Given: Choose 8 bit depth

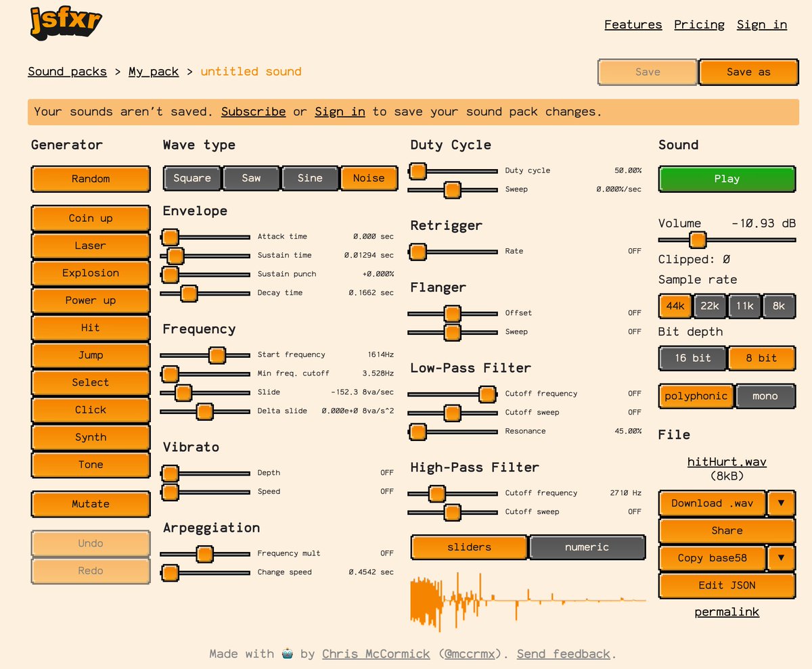Looking at the screenshot, I should 762,358.
